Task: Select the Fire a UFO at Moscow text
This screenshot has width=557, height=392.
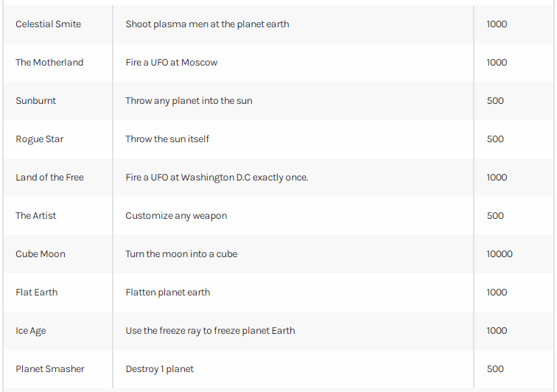Action: tap(171, 63)
